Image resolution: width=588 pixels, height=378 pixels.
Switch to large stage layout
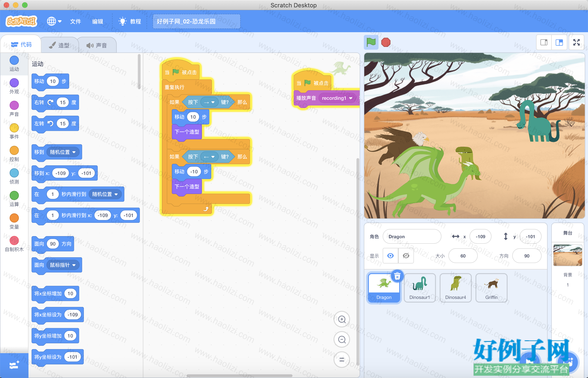click(559, 43)
